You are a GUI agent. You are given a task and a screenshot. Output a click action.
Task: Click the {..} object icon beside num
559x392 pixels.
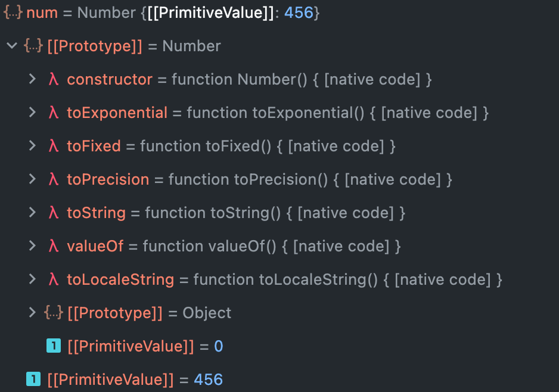[x=13, y=12]
